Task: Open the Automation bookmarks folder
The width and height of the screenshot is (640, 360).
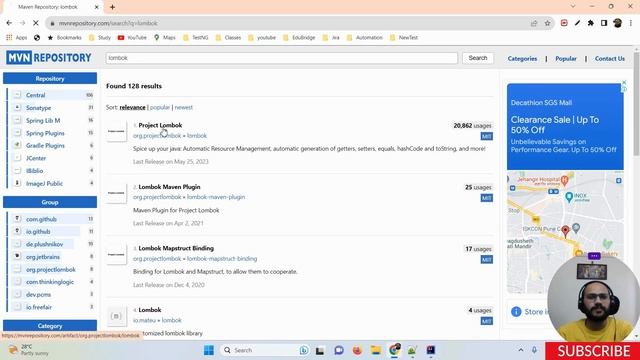Action: pyautogui.click(x=364, y=38)
